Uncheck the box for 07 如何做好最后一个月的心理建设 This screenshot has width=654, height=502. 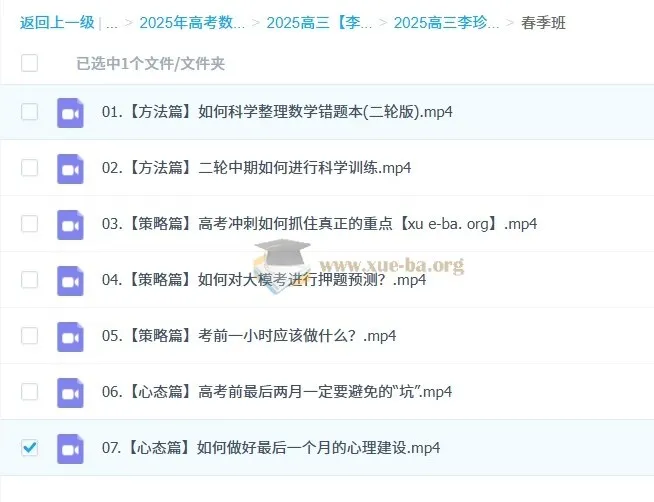pyautogui.click(x=30, y=447)
